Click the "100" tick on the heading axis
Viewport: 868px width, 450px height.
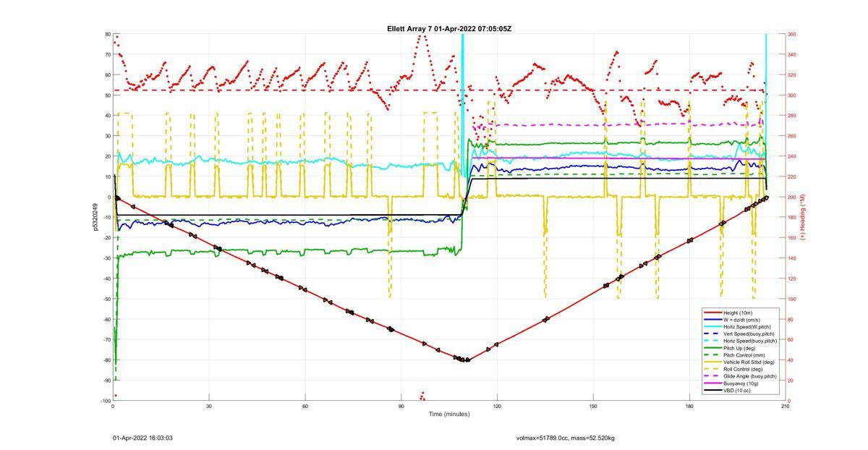click(792, 299)
